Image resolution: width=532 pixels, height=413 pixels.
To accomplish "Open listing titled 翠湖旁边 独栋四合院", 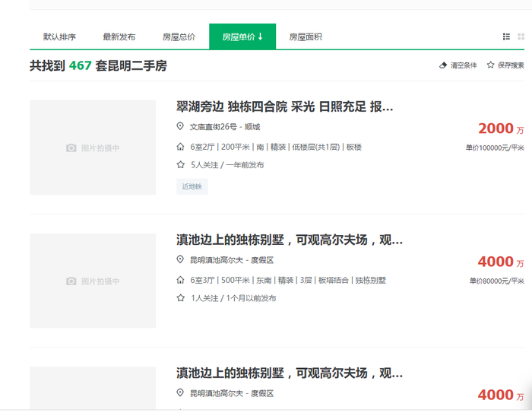I will (x=285, y=106).
